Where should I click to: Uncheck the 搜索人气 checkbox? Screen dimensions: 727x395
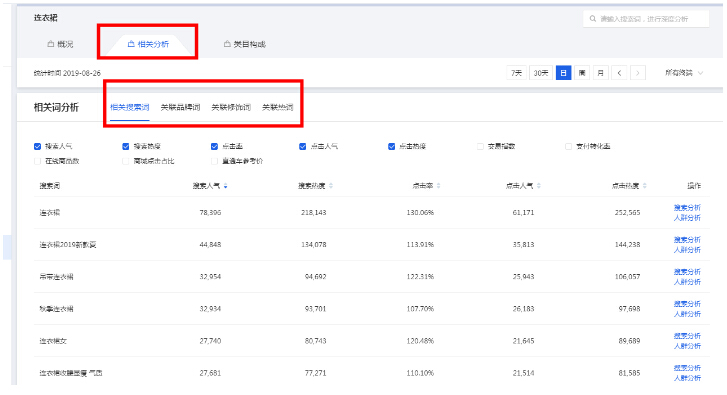click(x=38, y=147)
